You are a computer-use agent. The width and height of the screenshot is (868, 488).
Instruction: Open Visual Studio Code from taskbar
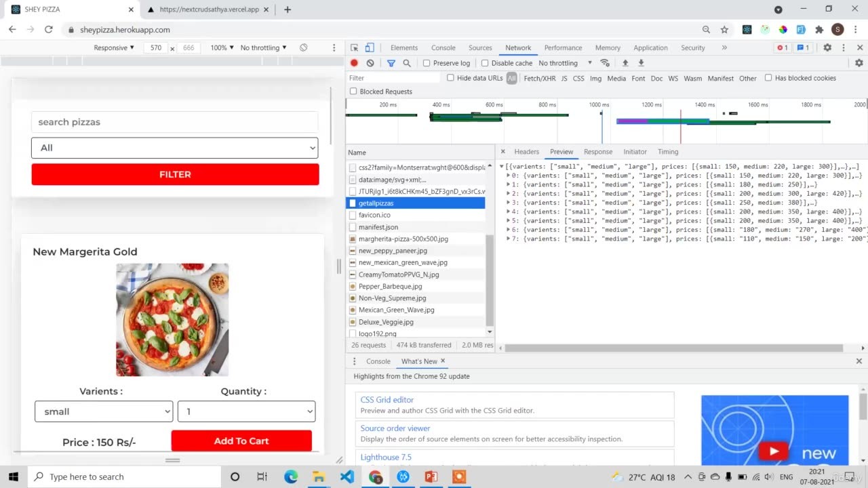tap(347, 476)
